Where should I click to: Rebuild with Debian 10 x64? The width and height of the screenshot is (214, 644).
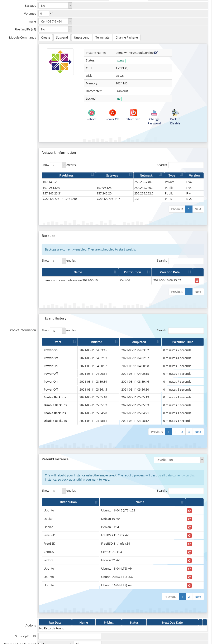tap(189, 519)
